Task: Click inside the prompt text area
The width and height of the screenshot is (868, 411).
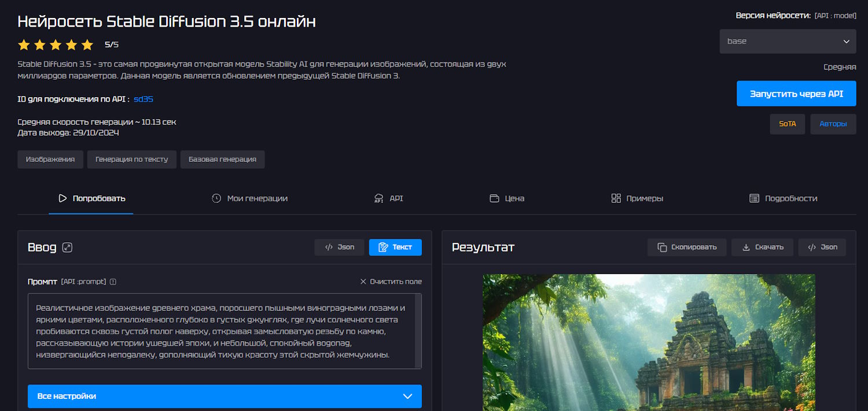Action: click(220, 331)
